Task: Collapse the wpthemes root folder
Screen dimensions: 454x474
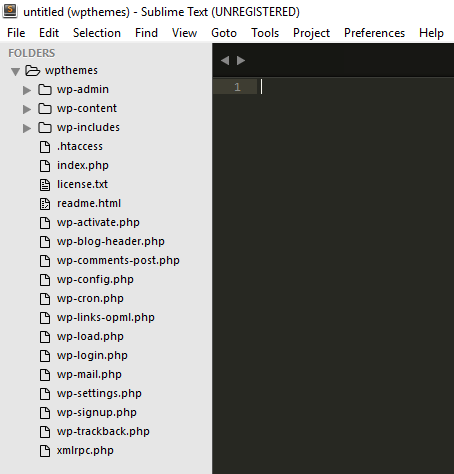Action: [15, 71]
